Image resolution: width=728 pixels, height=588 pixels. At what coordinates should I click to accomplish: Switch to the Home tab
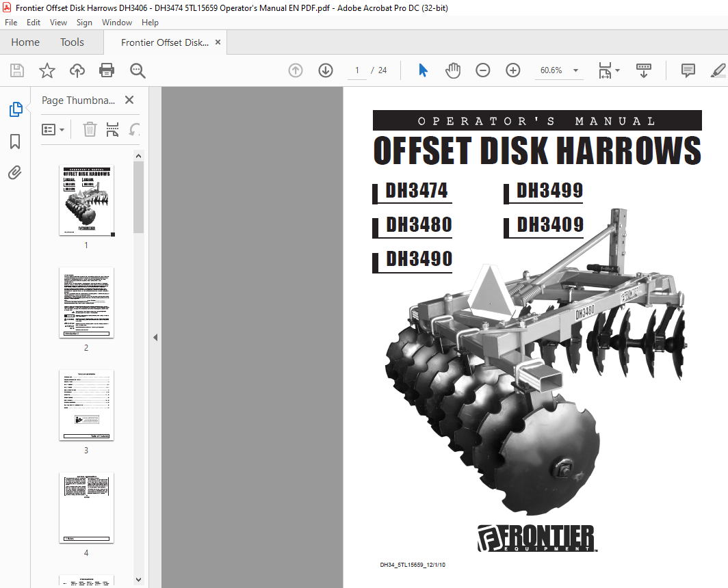pyautogui.click(x=25, y=42)
